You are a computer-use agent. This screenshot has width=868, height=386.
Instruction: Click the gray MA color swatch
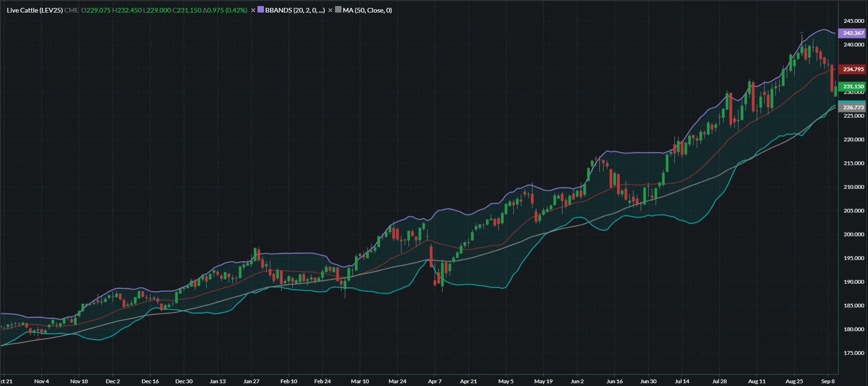click(338, 10)
